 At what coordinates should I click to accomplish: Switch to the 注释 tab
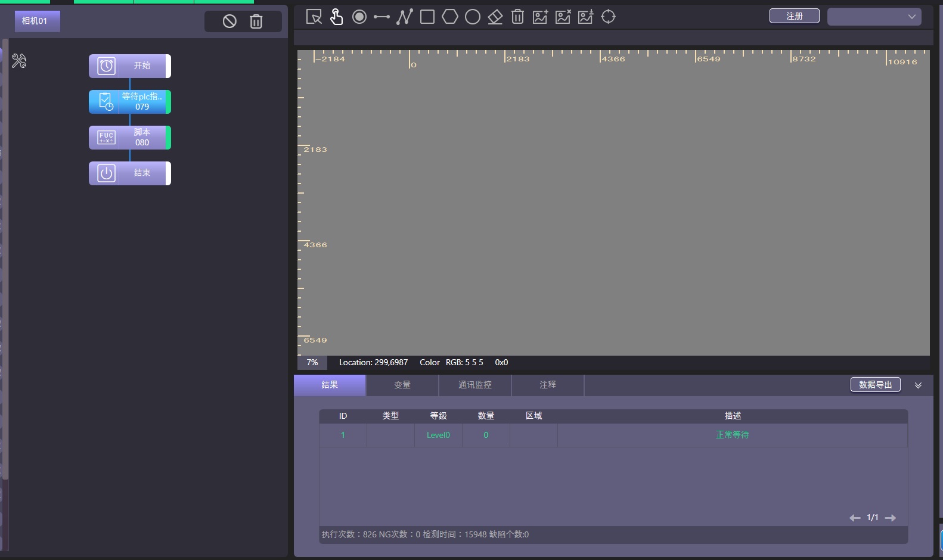pos(548,385)
